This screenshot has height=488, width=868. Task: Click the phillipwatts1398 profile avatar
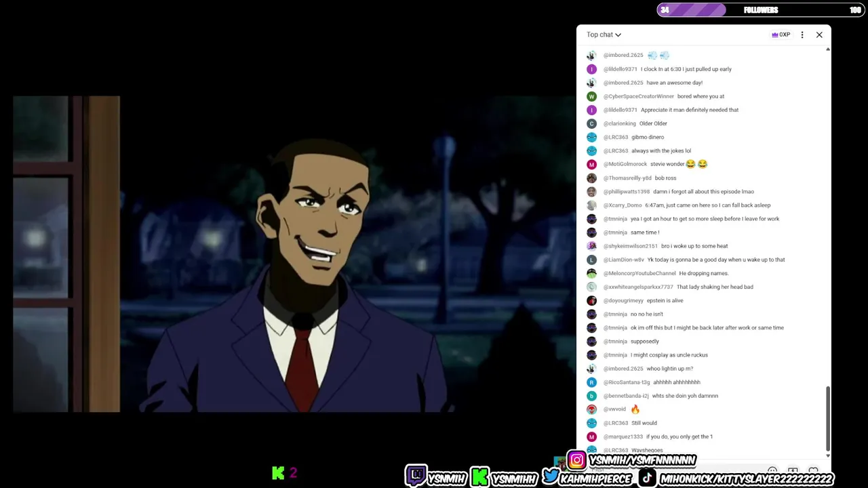pyautogui.click(x=591, y=191)
